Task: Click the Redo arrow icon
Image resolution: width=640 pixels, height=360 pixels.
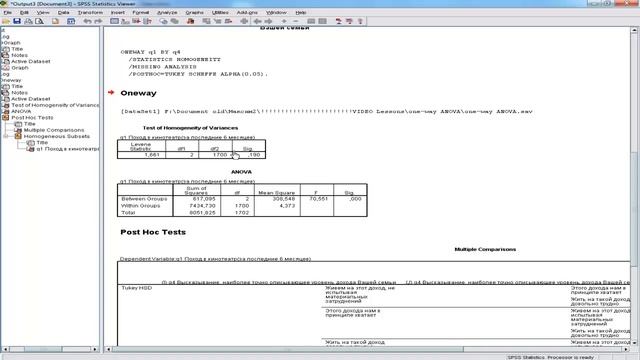Action: tap(98, 21)
